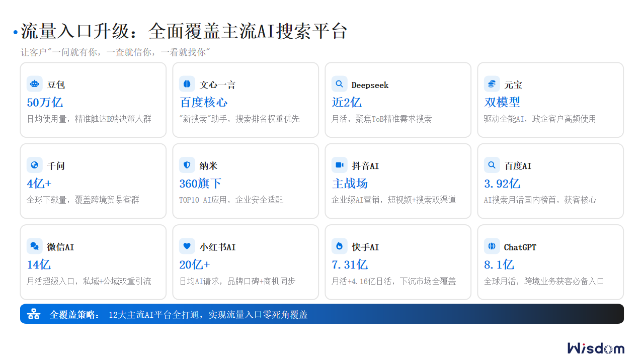Click the blue figure "14亿"
The height and width of the screenshot is (362, 644).
tap(39, 265)
